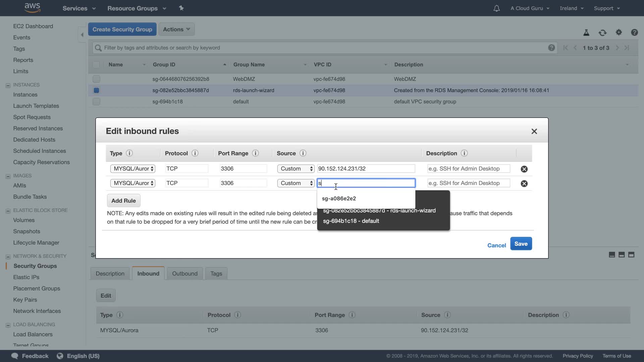Image resolution: width=644 pixels, height=362 pixels.
Task: Click the Save button
Action: pyautogui.click(x=521, y=244)
